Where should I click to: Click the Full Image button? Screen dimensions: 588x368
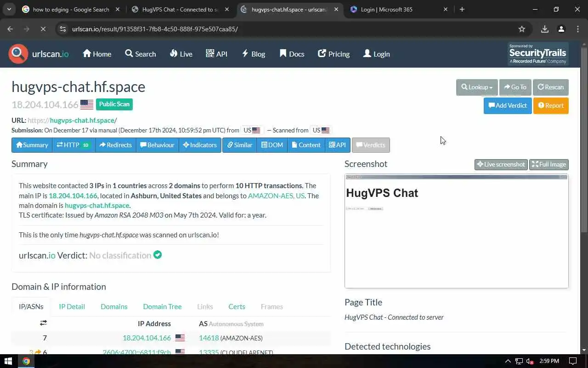tap(549, 164)
